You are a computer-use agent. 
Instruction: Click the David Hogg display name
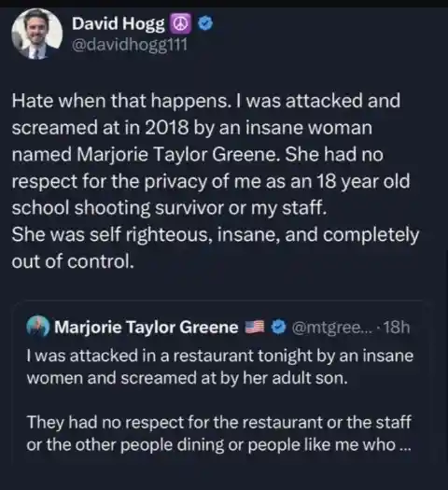point(119,23)
